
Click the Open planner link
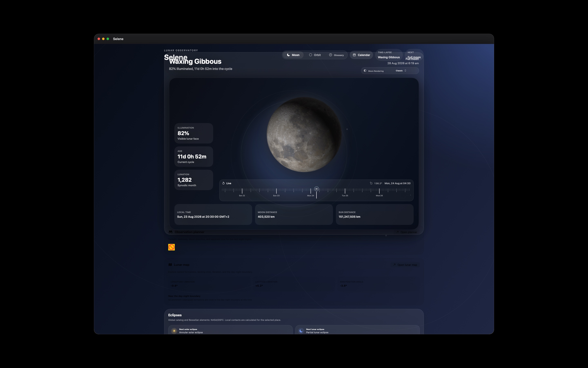(407, 232)
